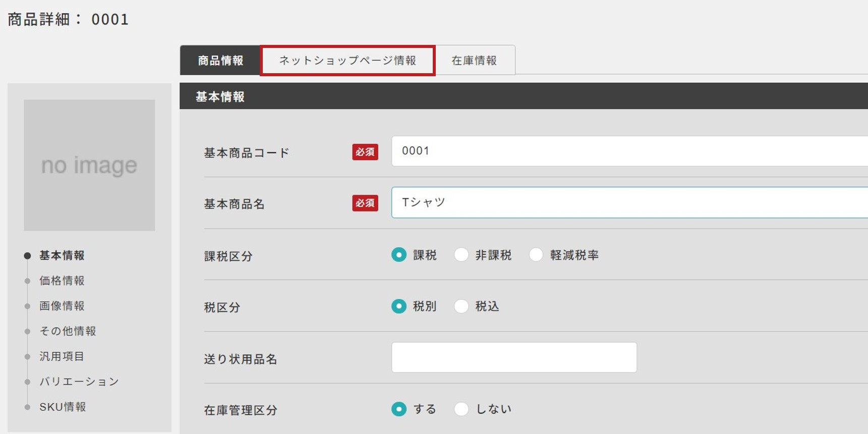Select the 軽減税率 radio button
868x434 pixels.
click(536, 255)
